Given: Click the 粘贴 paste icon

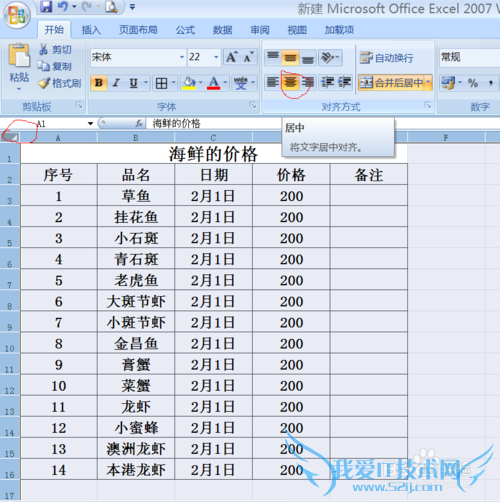Looking at the screenshot, I should coord(19,56).
